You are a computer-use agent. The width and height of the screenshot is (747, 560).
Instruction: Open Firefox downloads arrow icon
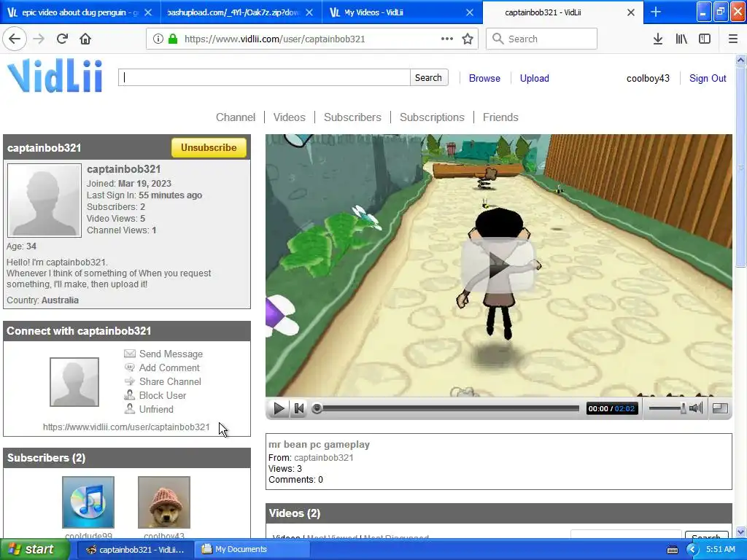(x=658, y=39)
